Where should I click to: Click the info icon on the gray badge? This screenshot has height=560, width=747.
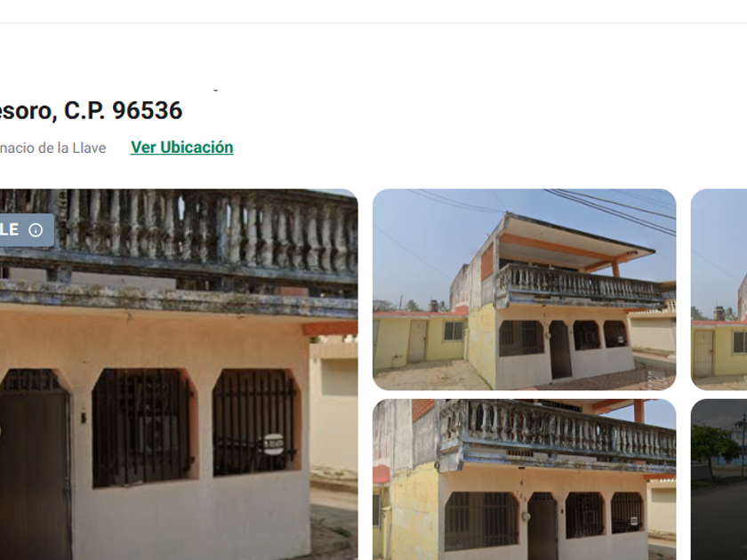pyautogui.click(x=36, y=230)
